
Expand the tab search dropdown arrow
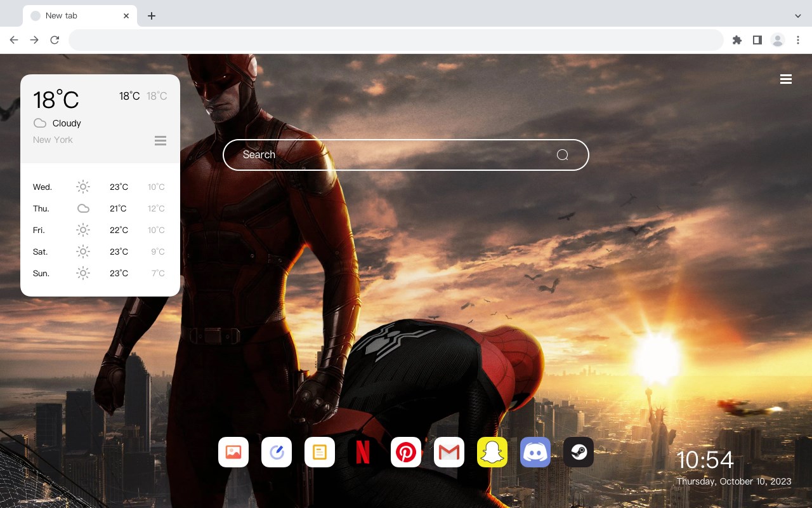[x=798, y=16]
